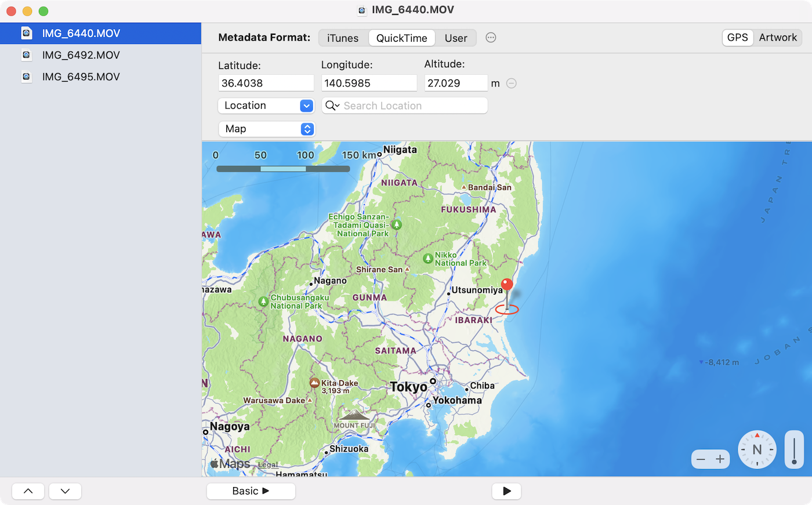Screen dimensions: 812x505
Task: Click the remove altitude minus icon
Action: point(512,83)
